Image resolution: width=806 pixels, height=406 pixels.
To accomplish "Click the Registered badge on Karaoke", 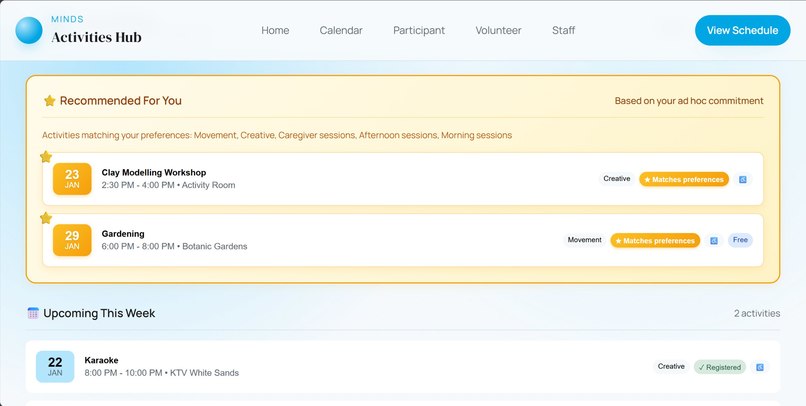I will (x=720, y=367).
